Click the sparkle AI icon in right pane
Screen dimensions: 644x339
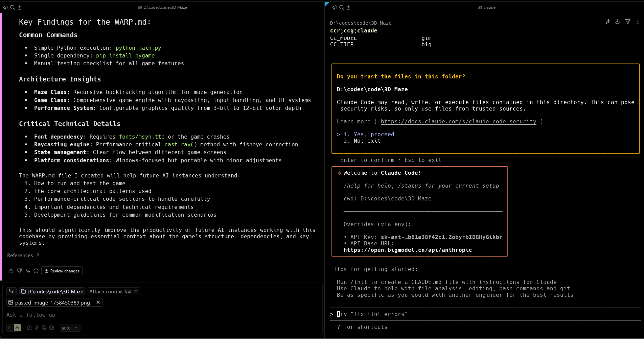point(607,22)
